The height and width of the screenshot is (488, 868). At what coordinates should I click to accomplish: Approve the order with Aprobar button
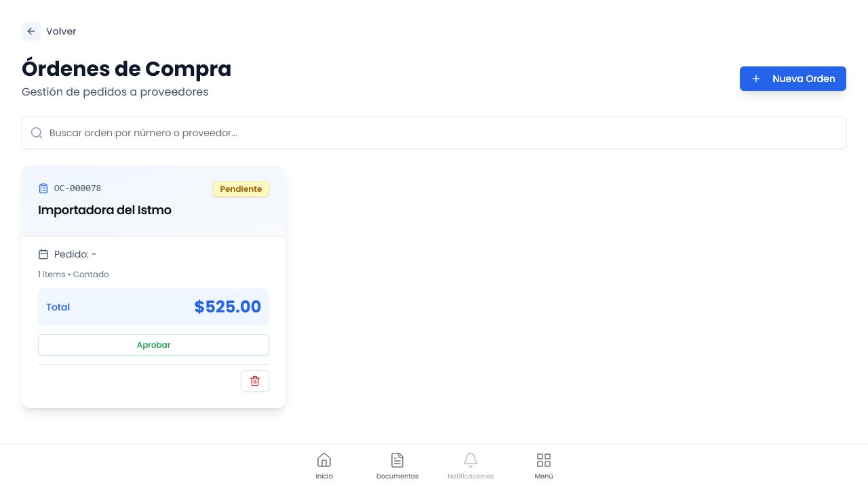pyautogui.click(x=153, y=345)
